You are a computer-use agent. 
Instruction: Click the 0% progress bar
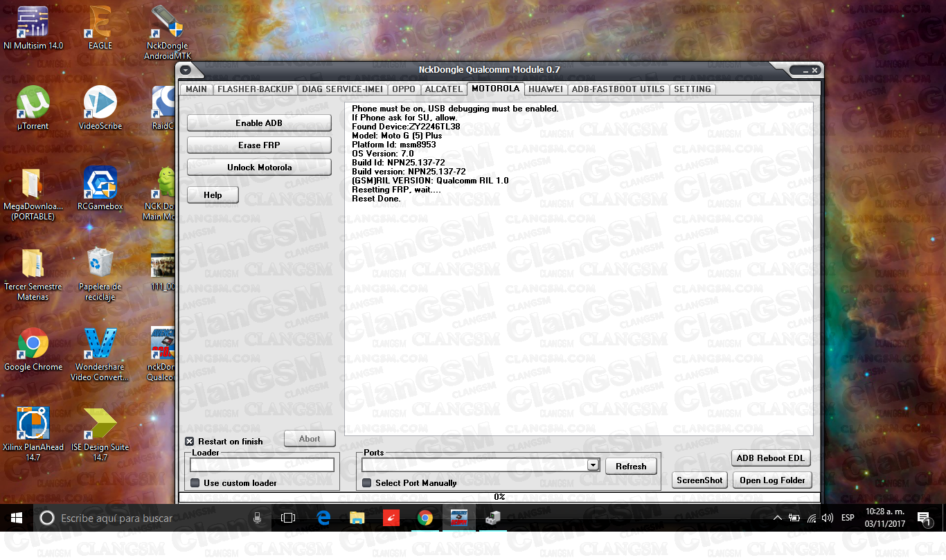[x=499, y=497]
